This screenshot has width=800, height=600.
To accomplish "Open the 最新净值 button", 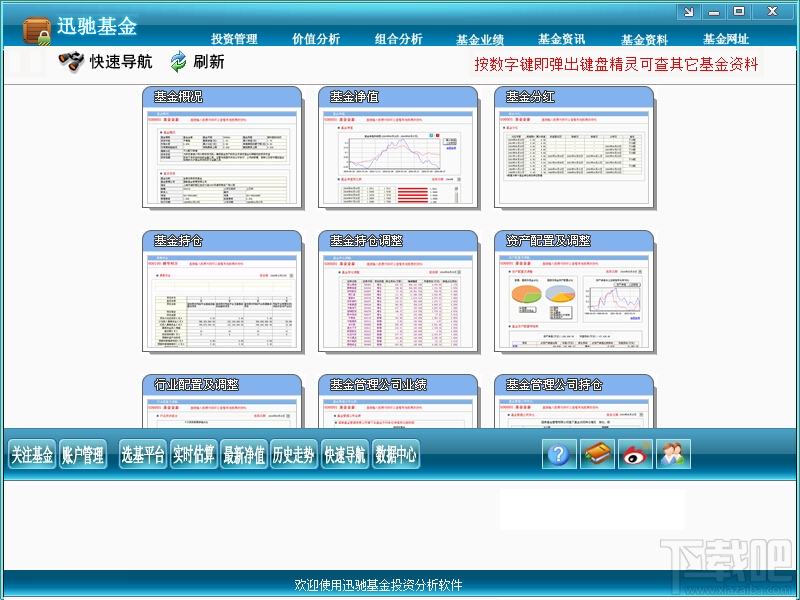I will (x=244, y=454).
